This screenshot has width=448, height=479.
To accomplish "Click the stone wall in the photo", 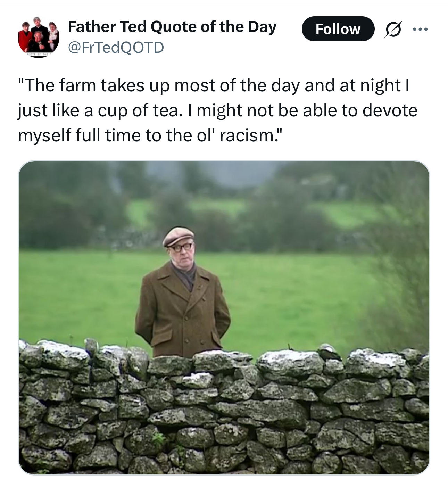I will 224,410.
